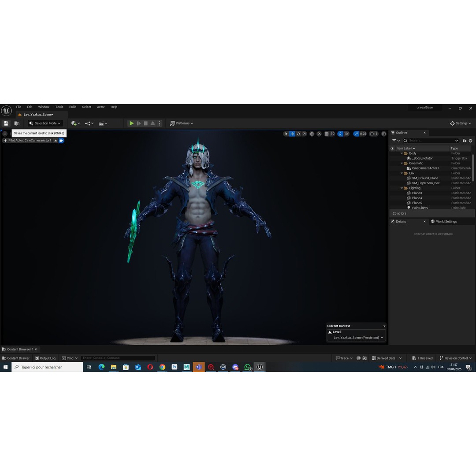Open the Settings dropdown
The image size is (476, 476).
(461, 123)
